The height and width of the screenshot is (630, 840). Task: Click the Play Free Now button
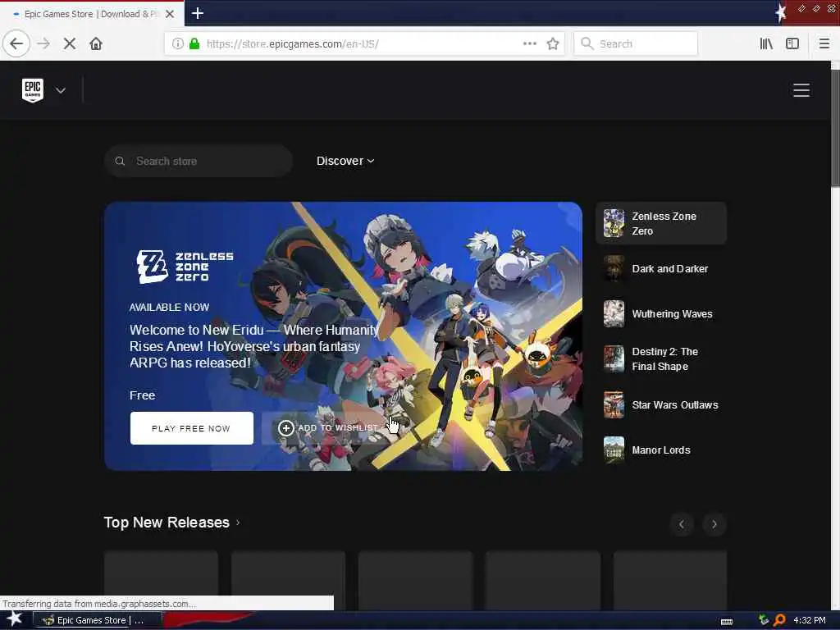(x=191, y=428)
